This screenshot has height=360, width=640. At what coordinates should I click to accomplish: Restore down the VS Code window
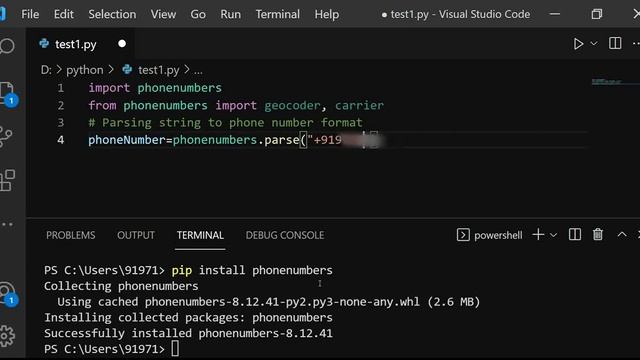click(597, 14)
